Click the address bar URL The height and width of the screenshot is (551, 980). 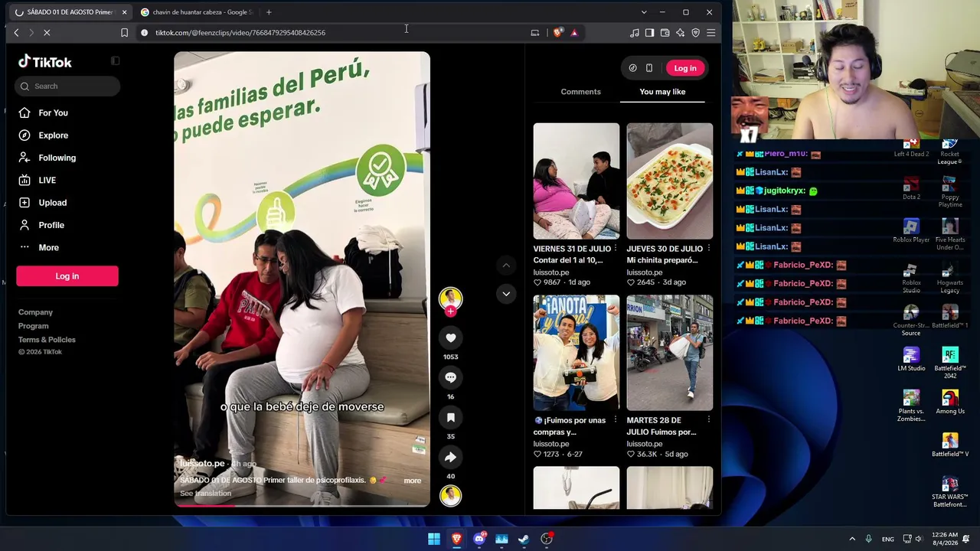pos(240,32)
